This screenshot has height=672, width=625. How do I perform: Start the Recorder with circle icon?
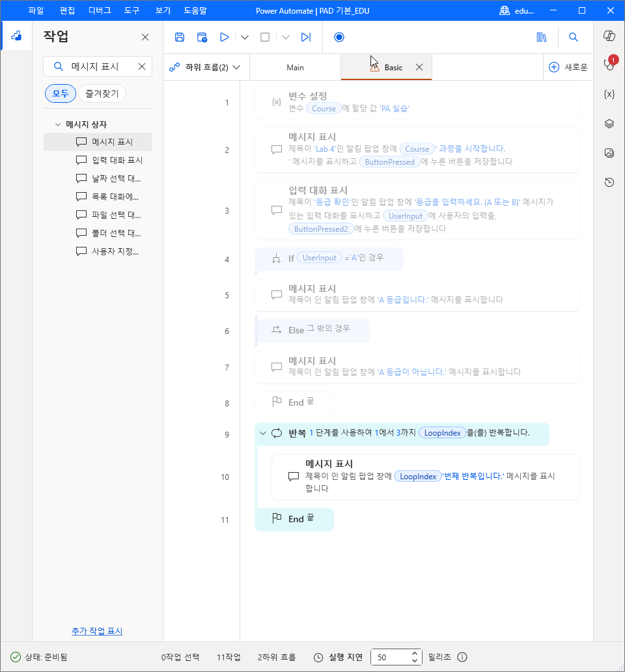click(339, 37)
